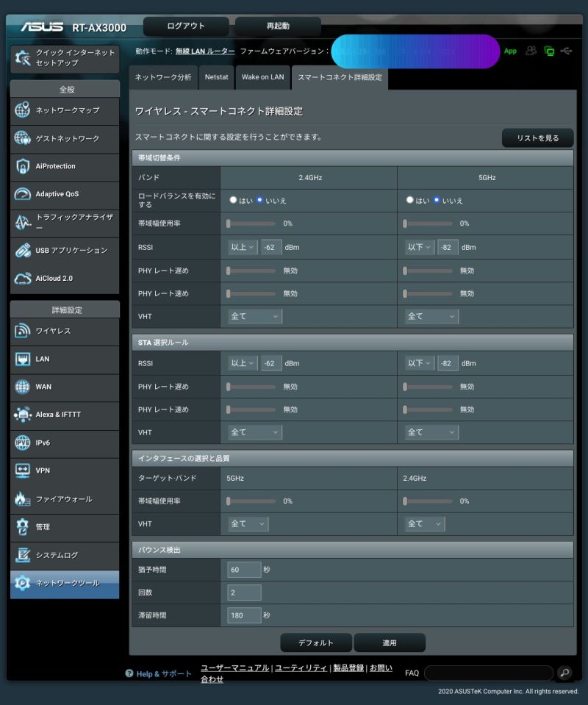Select the Adaptive QoS sidebar icon
This screenshot has width=588, height=705.
click(x=65, y=195)
